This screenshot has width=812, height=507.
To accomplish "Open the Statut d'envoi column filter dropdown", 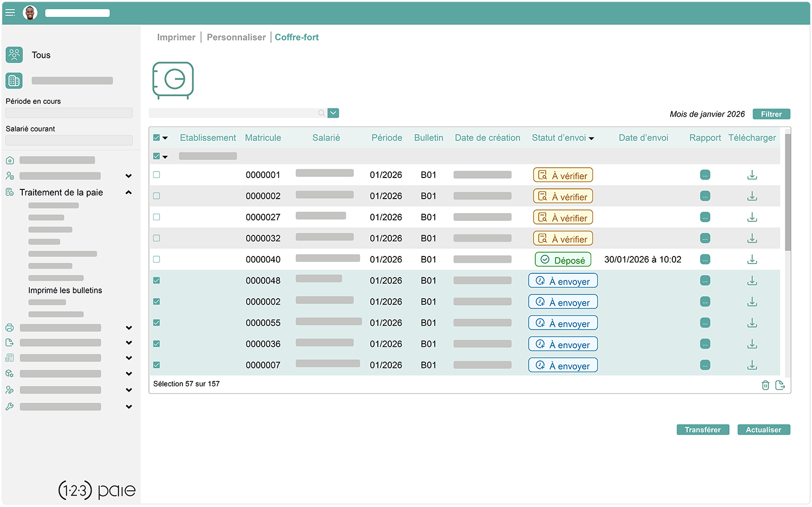I will [x=592, y=138].
